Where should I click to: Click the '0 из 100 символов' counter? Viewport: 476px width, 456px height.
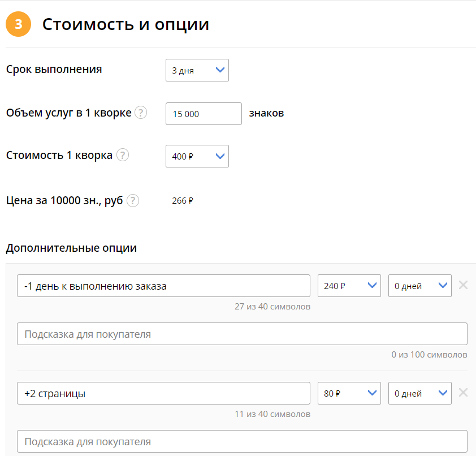[x=429, y=355]
